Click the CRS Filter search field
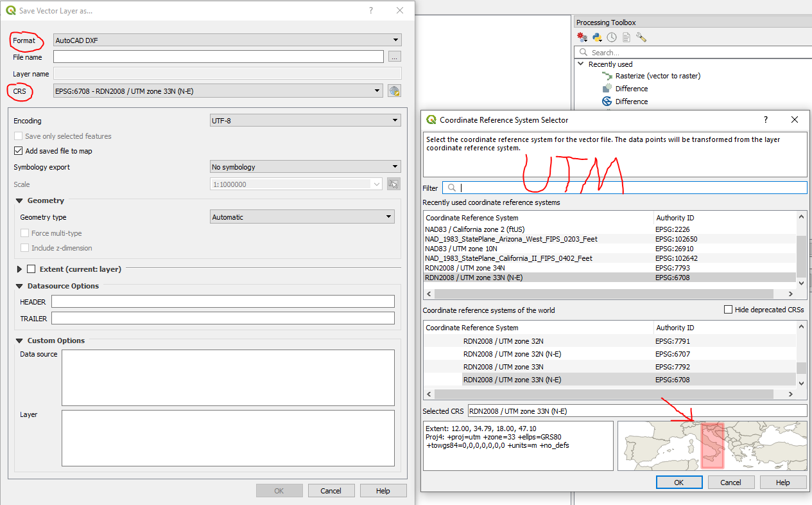 pos(625,188)
